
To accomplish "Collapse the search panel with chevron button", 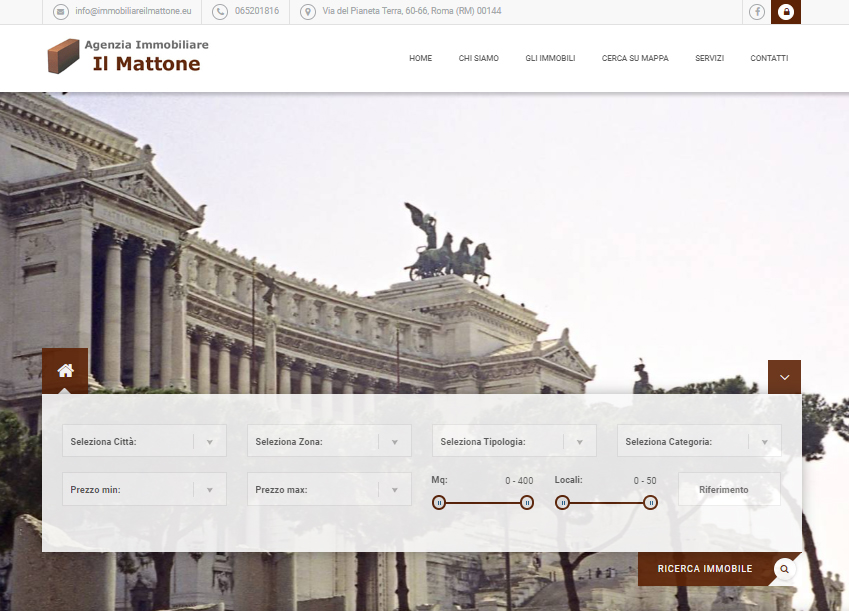I will pyautogui.click(x=784, y=377).
